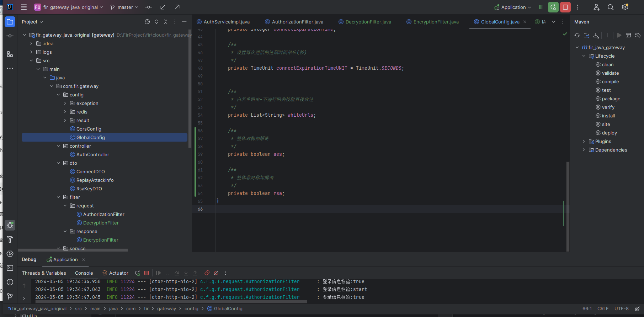Toggle mute breakpoints in debug toolbar

click(216, 273)
